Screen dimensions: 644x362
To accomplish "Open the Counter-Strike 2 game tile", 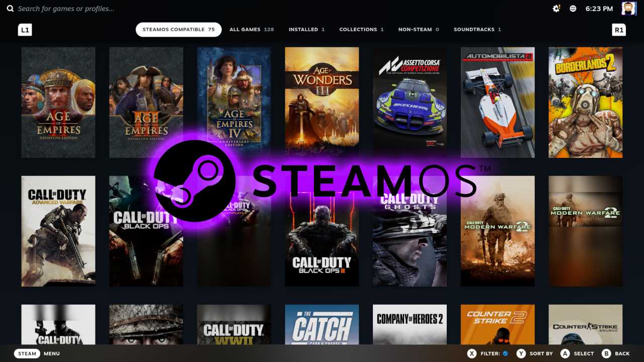I will 498,324.
